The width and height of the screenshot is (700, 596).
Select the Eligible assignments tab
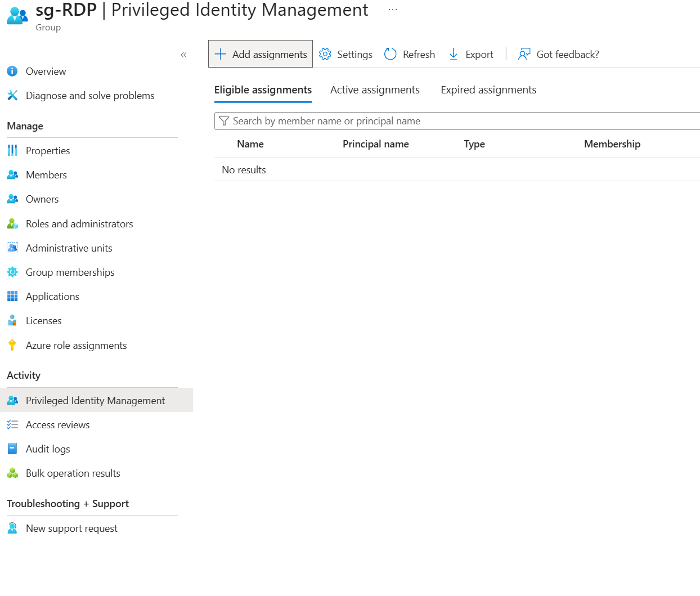(263, 90)
